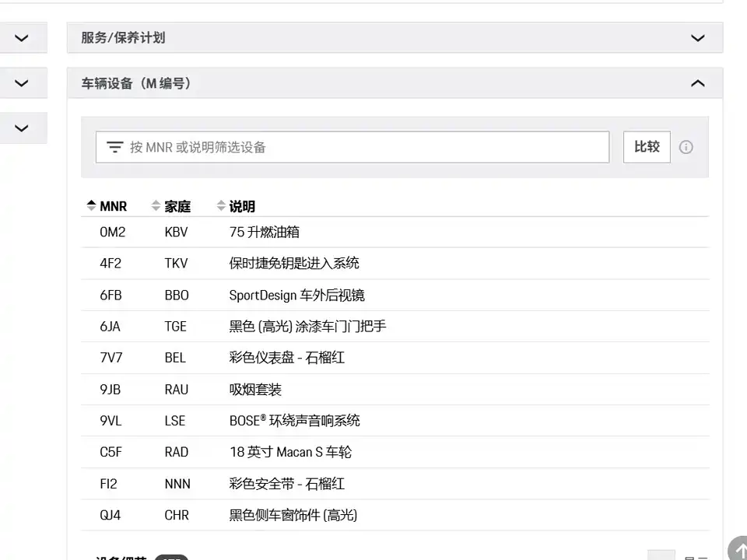Click the scroll-to-top arrow button
747x560 pixels.
pos(739,550)
